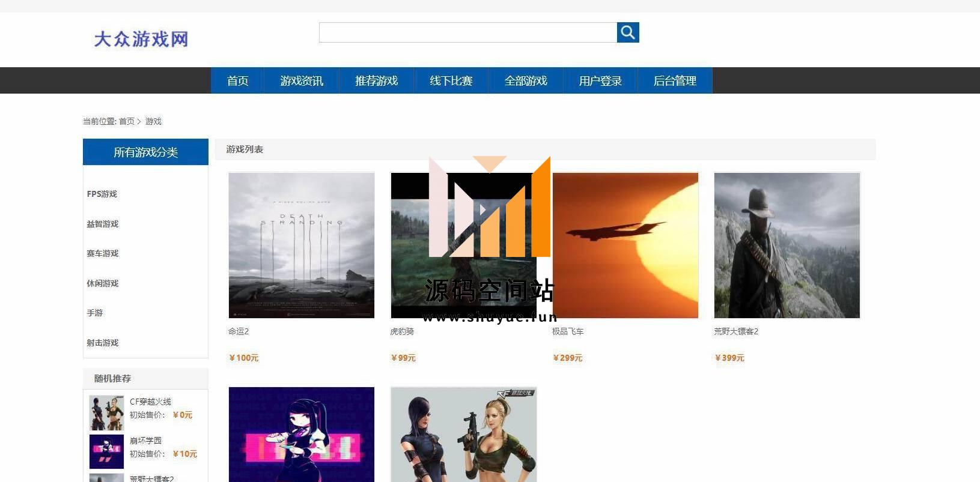Open 极品飞车 sunset plane cover image
Viewport: 980px width, 482px height.
pos(625,246)
